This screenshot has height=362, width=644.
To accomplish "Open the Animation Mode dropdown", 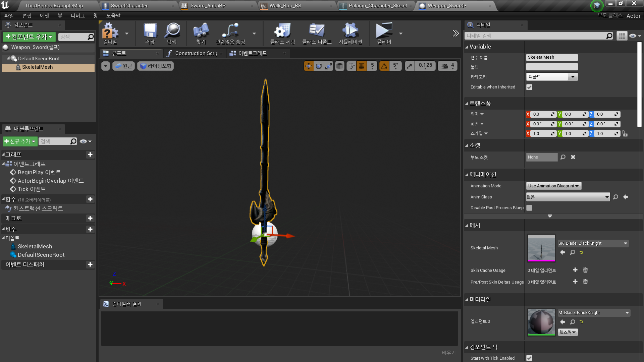I will point(553,186).
